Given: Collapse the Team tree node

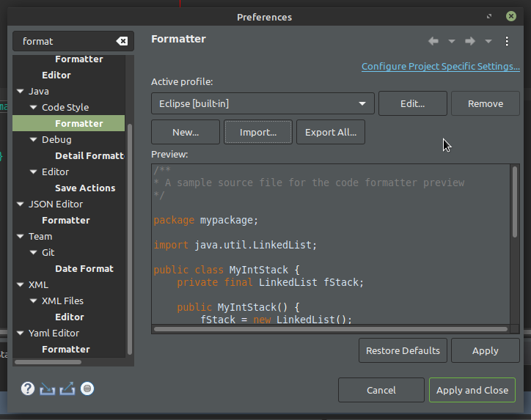Looking at the screenshot, I should click(21, 236).
